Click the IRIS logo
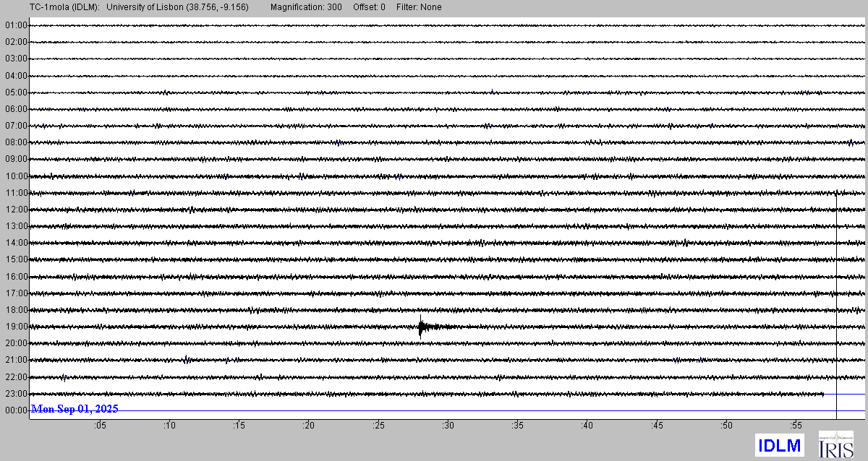The width and height of the screenshot is (868, 461). coord(835,444)
